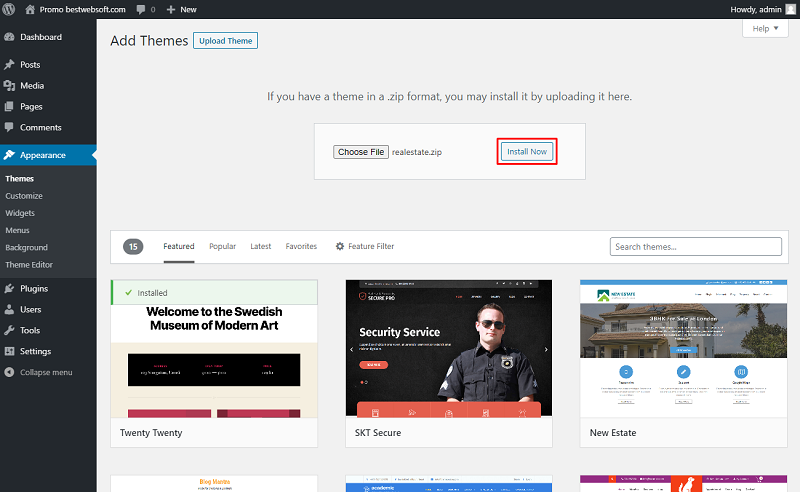Open the New Estate theme thumbnail
Viewport: 800px width, 492px height.
tap(684, 349)
